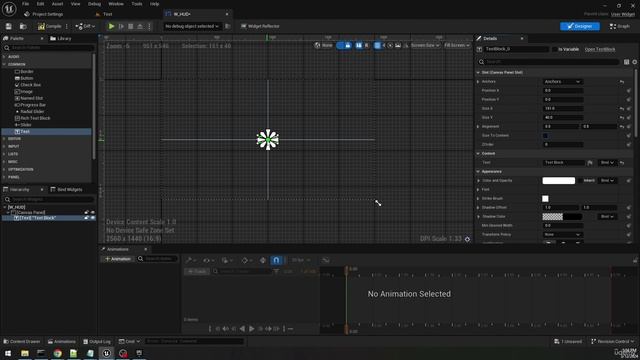Click the Stop simulation icon in the toolbar

click(x=131, y=26)
